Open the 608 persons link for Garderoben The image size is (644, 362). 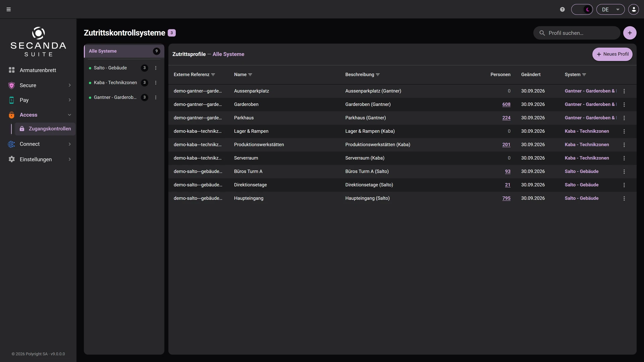506,105
